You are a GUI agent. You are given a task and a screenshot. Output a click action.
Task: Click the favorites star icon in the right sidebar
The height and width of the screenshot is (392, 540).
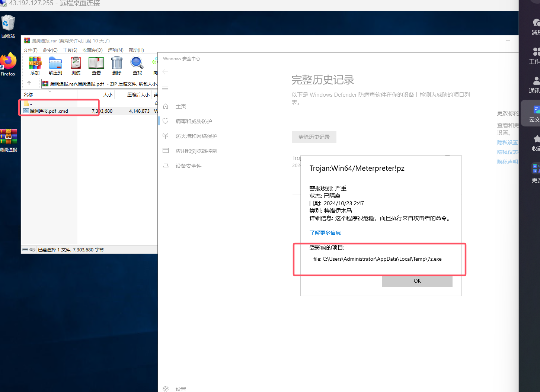click(537, 139)
